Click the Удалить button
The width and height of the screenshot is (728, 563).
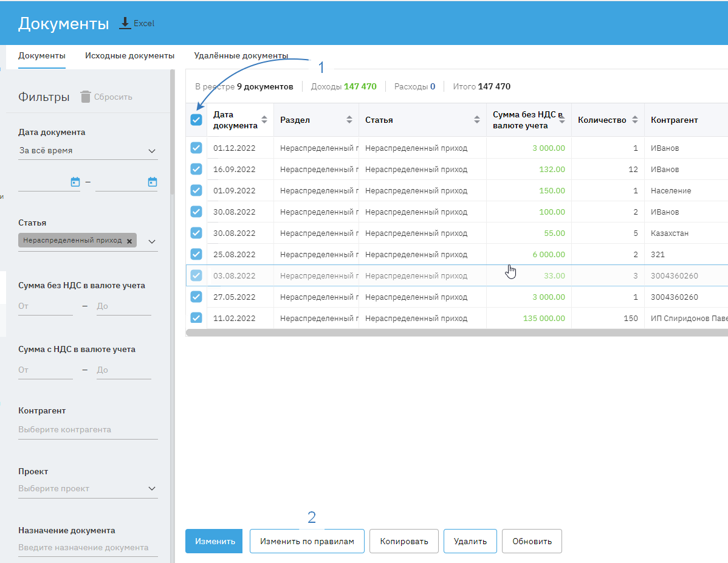coord(470,541)
